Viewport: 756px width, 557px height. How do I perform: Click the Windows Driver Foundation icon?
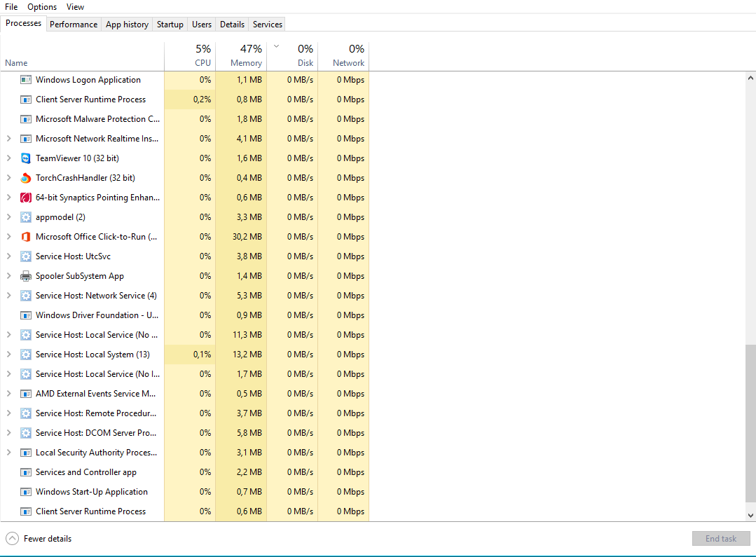click(25, 315)
